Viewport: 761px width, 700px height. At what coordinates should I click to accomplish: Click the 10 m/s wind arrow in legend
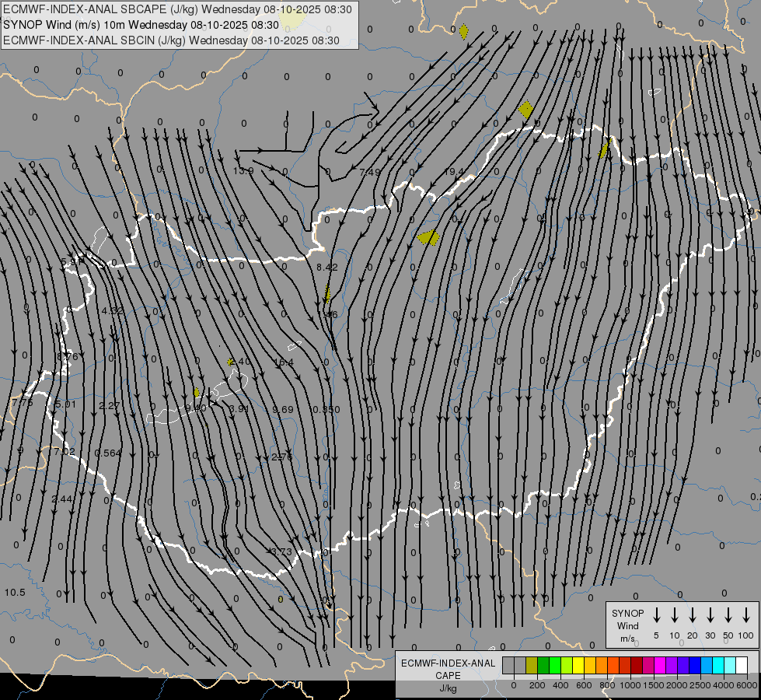pyautogui.click(x=675, y=615)
